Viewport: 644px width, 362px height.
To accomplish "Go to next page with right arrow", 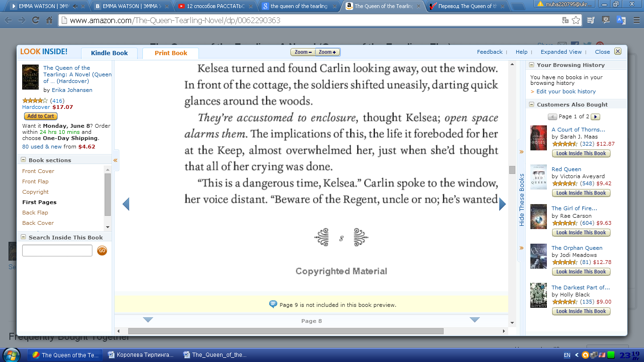I will point(503,204).
